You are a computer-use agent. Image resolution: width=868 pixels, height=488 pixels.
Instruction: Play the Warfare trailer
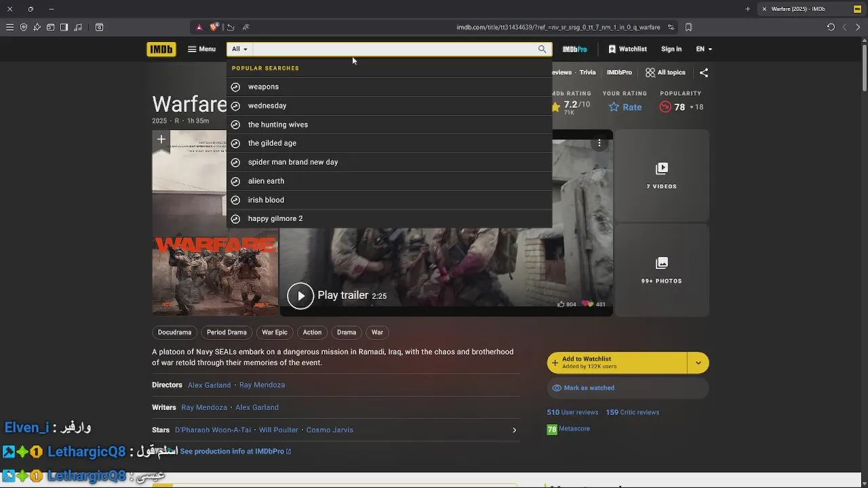pos(300,296)
